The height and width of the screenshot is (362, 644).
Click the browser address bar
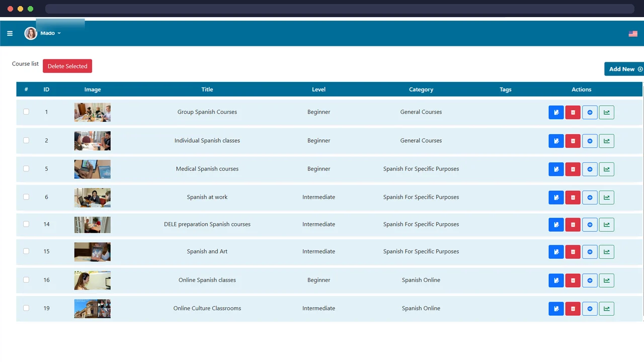[x=340, y=9]
